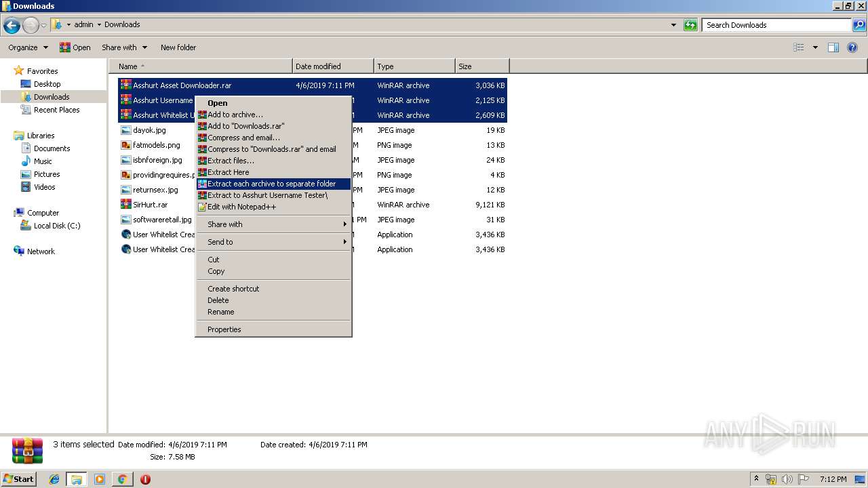Click the dayok.jpg file icon
This screenshot has height=488, width=868.
coord(125,130)
